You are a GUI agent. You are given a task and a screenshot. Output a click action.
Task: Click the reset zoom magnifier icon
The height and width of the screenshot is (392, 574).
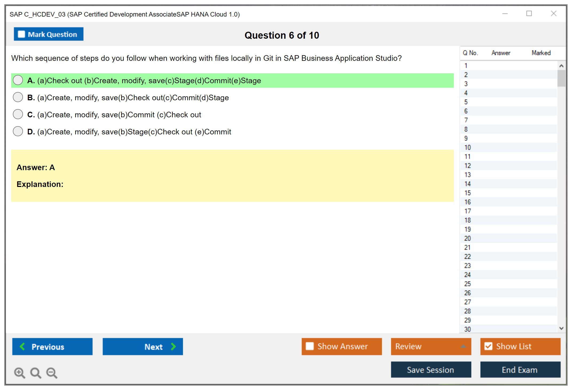(x=36, y=373)
